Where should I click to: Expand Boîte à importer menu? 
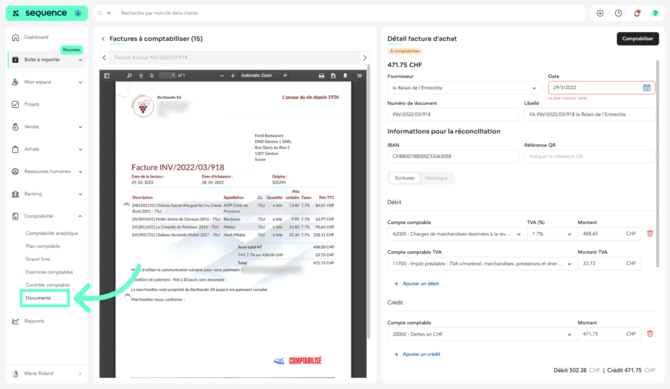80,60
